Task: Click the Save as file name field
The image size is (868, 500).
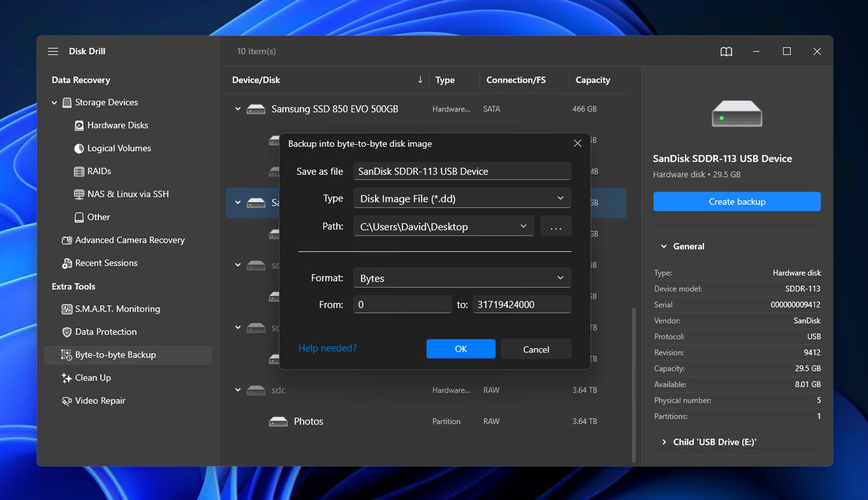Action: [462, 171]
